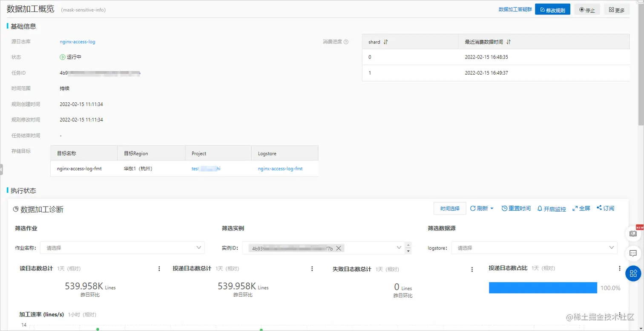The height and width of the screenshot is (331, 644).
Task: Open the 作业名称 select dropdown
Action: [123, 248]
